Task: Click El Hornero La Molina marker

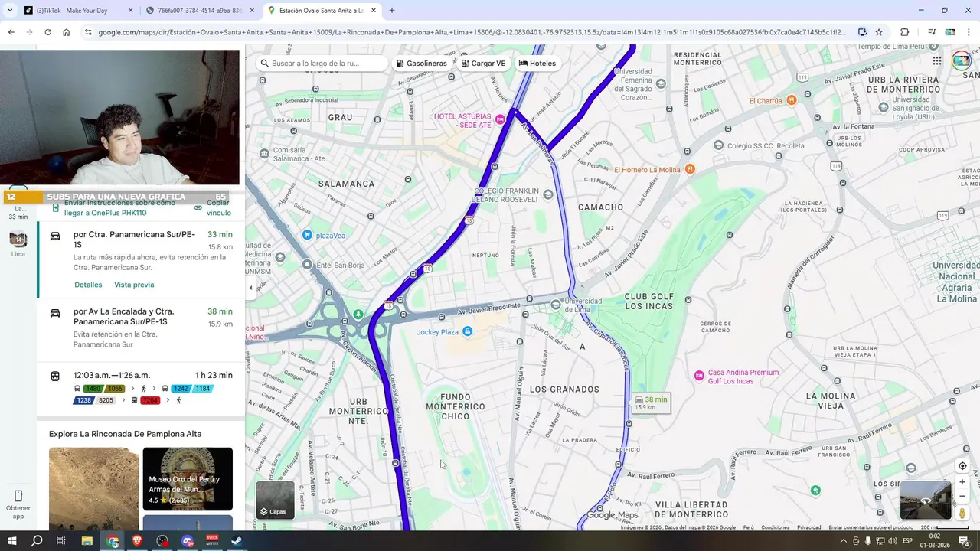Action: (x=690, y=169)
